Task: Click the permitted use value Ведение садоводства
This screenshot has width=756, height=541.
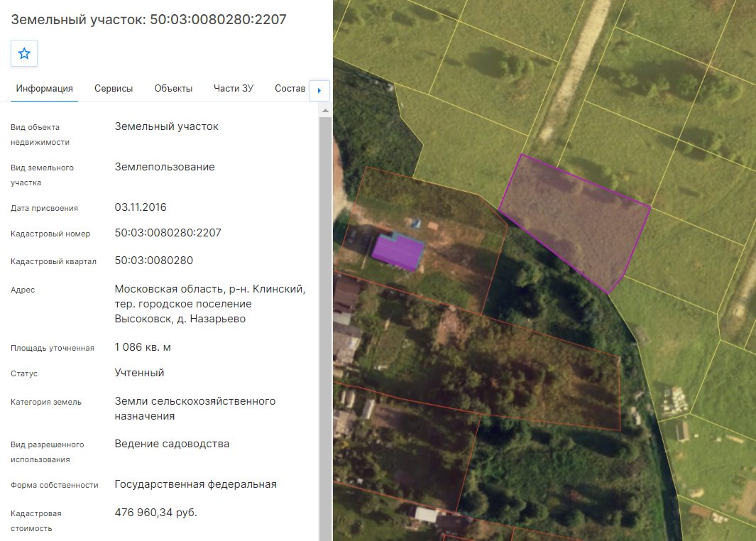Action: (x=172, y=444)
